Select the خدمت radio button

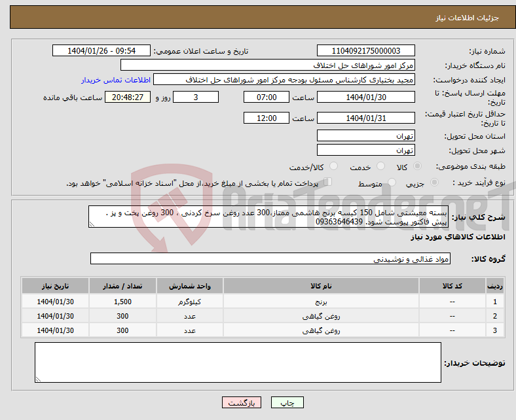(x=380, y=166)
